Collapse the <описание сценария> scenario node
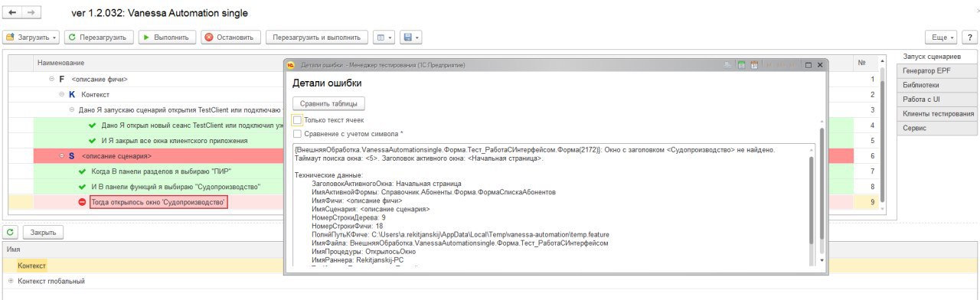The width and height of the screenshot is (980, 300). [x=62, y=156]
